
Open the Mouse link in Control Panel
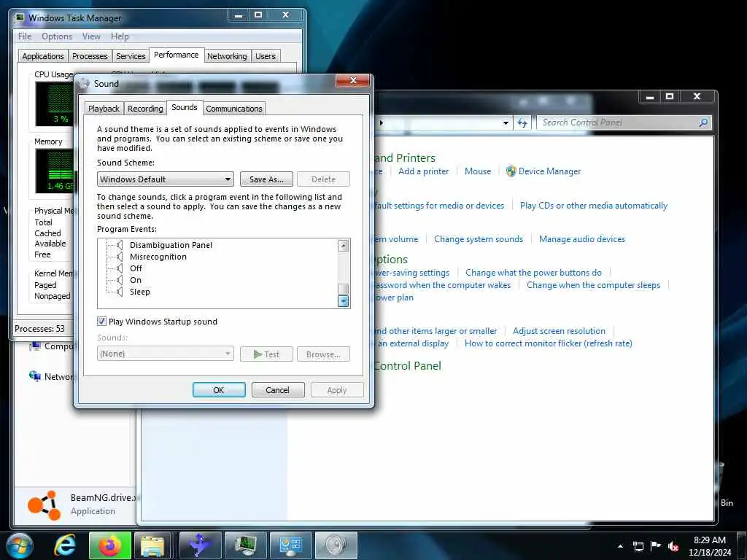click(x=477, y=171)
